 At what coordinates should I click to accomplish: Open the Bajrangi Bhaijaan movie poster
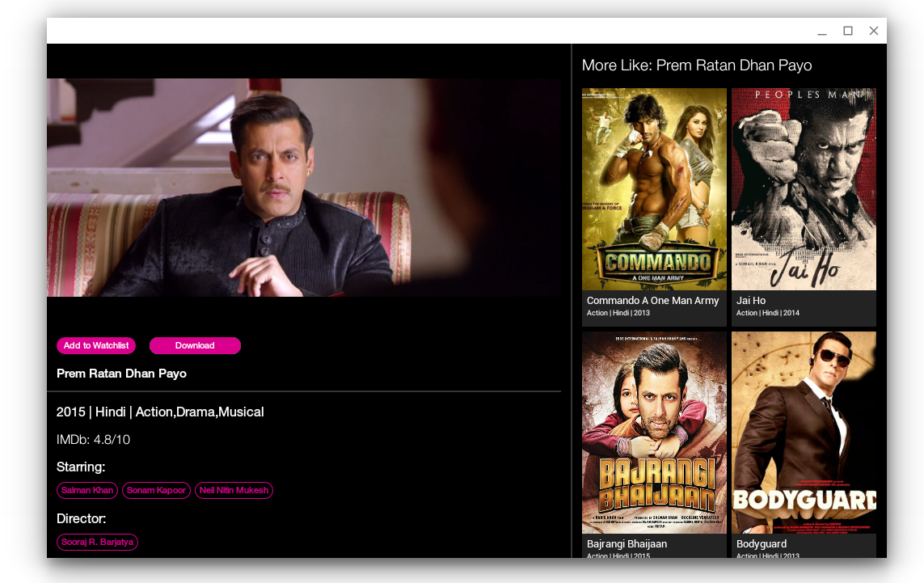click(654, 432)
